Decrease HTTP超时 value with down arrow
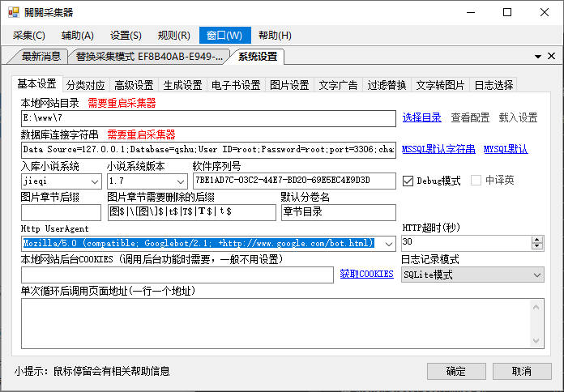Screen dimensions: 564x392 tap(537, 247)
